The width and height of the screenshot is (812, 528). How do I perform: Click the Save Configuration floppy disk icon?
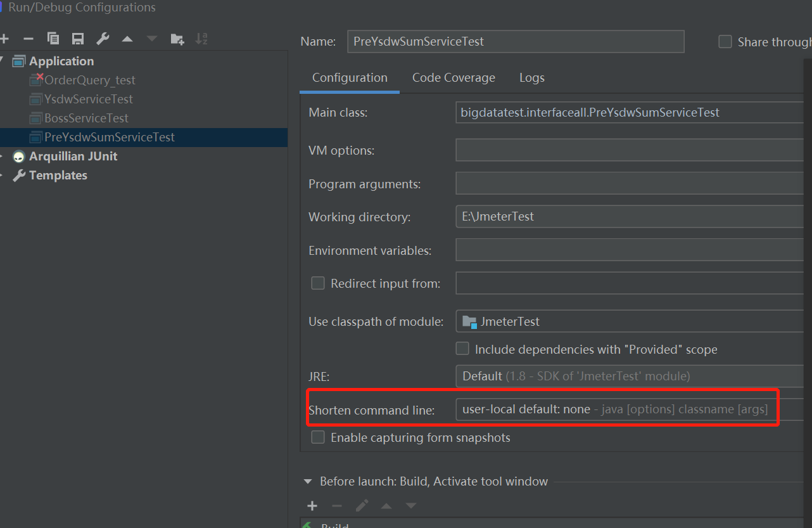pyautogui.click(x=78, y=39)
